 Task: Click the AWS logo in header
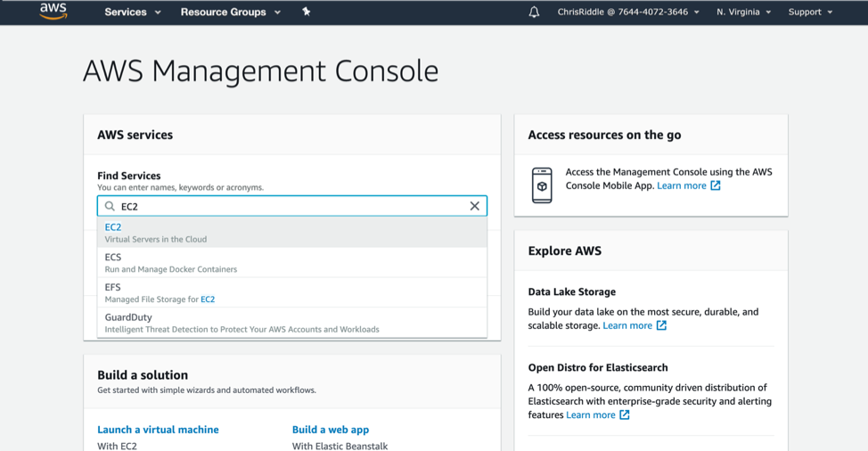point(53,12)
